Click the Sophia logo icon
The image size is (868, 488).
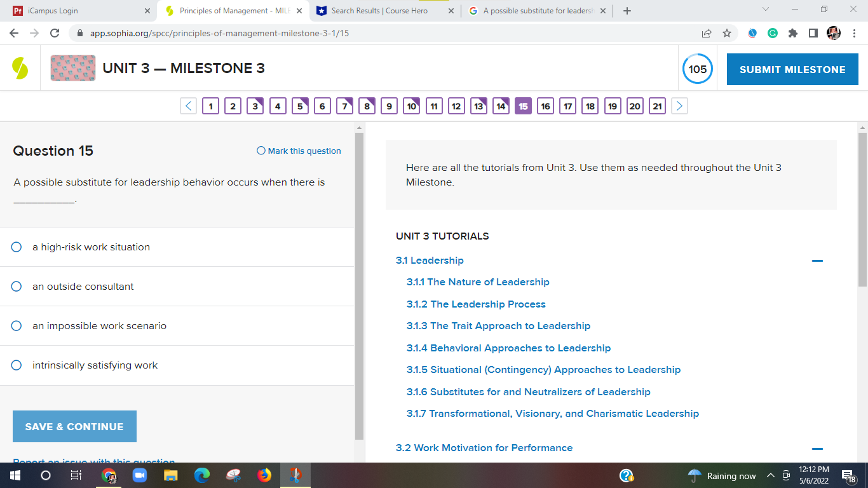coord(20,68)
